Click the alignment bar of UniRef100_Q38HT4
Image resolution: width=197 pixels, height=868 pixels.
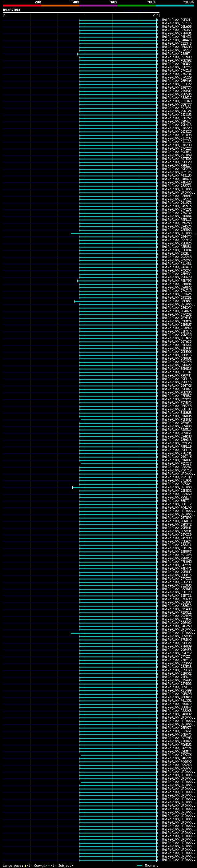click(118, 54)
